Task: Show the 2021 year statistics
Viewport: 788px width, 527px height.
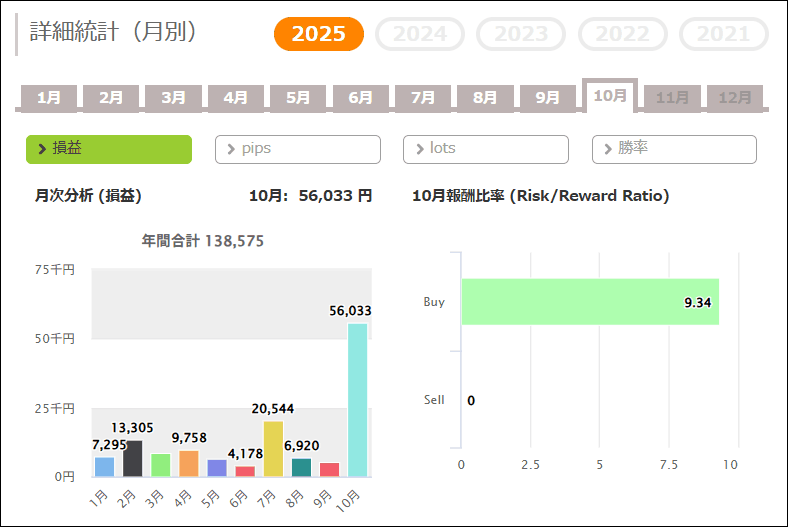Action: tap(723, 34)
